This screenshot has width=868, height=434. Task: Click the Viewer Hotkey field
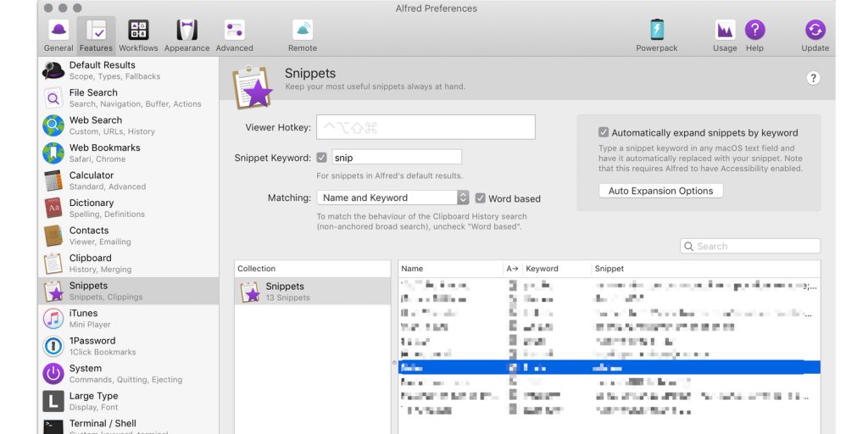426,127
